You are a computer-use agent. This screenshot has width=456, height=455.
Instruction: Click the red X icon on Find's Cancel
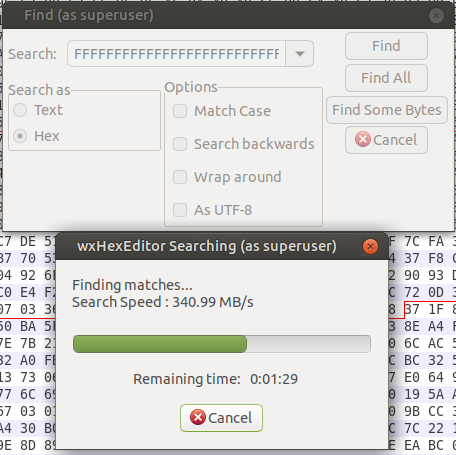tap(363, 139)
